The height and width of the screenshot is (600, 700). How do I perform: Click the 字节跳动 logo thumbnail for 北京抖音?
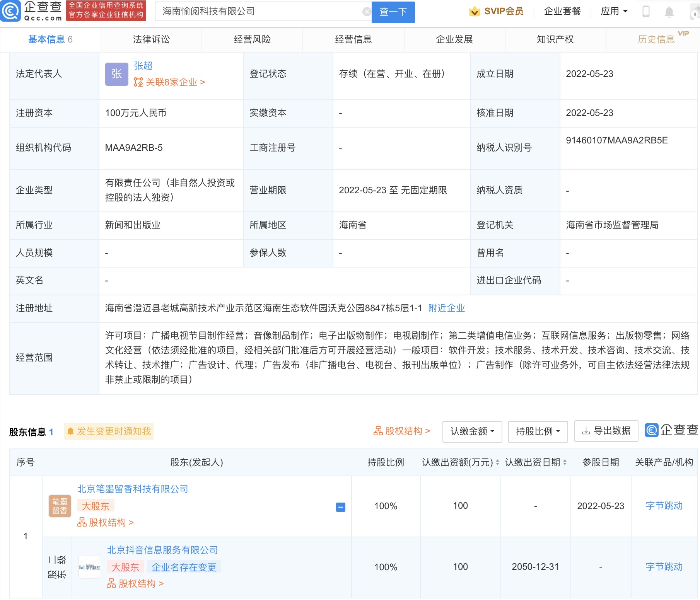[90, 567]
